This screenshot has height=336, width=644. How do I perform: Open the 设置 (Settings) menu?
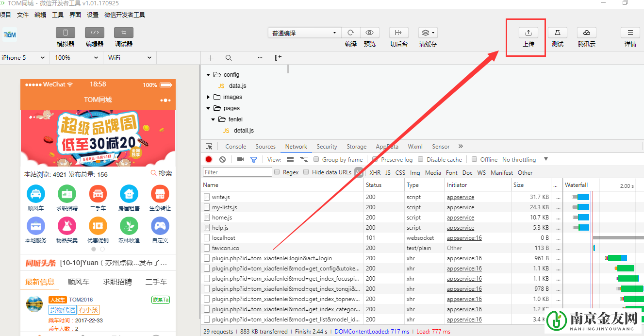click(93, 15)
